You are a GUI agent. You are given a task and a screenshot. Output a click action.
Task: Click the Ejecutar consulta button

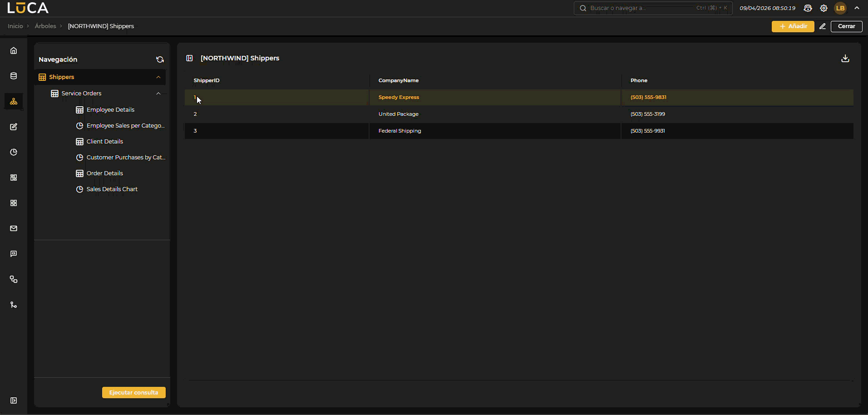[134, 392]
